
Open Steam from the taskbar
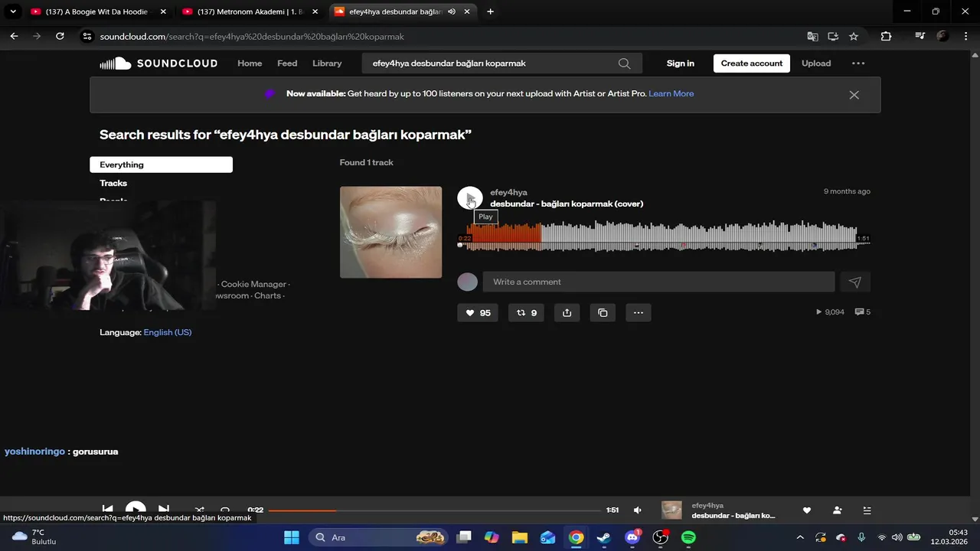(x=604, y=537)
